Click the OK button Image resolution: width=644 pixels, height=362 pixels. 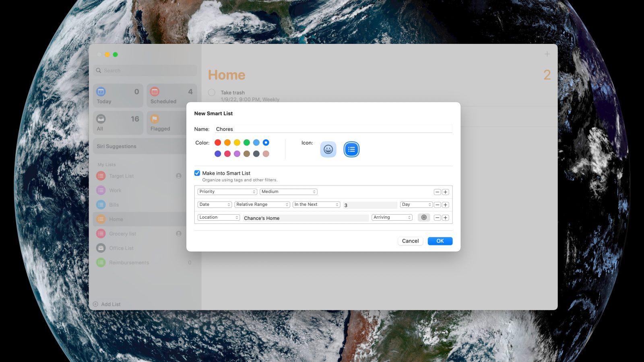coord(440,241)
